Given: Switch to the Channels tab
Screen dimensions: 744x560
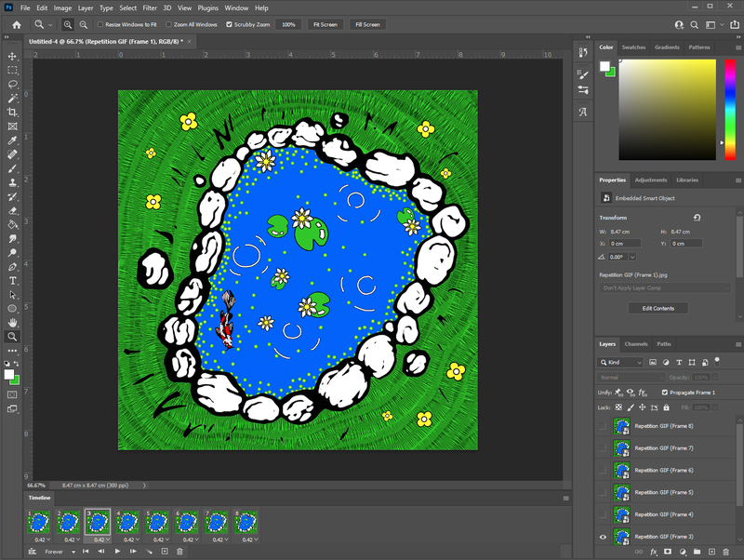Looking at the screenshot, I should point(636,344).
